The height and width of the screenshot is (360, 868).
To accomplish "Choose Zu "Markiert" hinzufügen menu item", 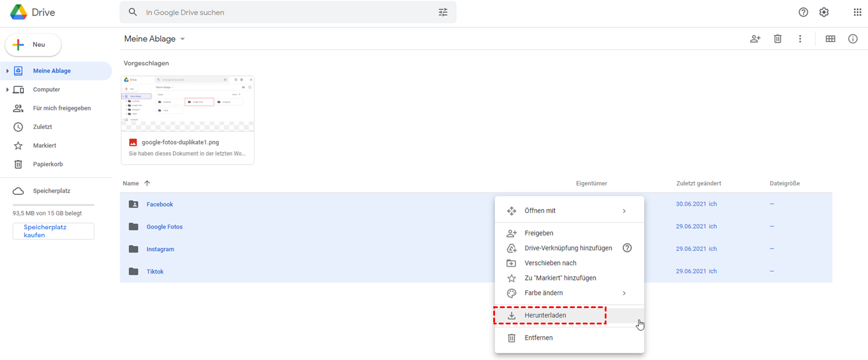I will (x=569, y=278).
